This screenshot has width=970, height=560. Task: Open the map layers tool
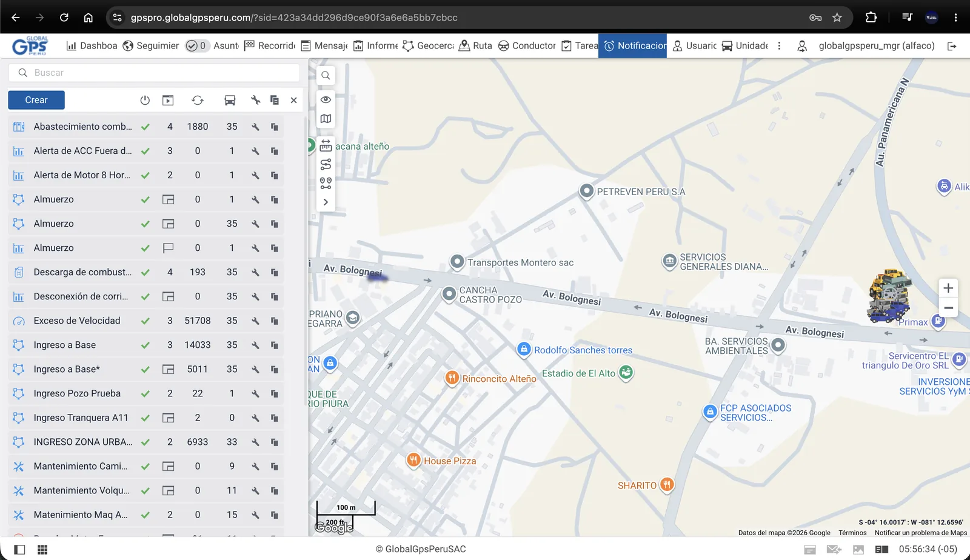click(326, 119)
